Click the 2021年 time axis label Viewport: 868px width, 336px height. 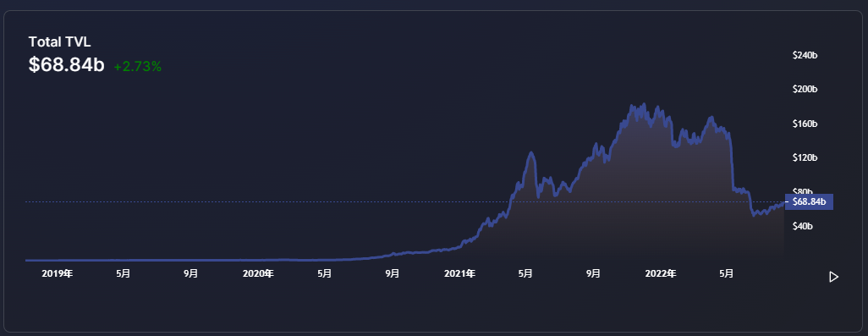459,273
